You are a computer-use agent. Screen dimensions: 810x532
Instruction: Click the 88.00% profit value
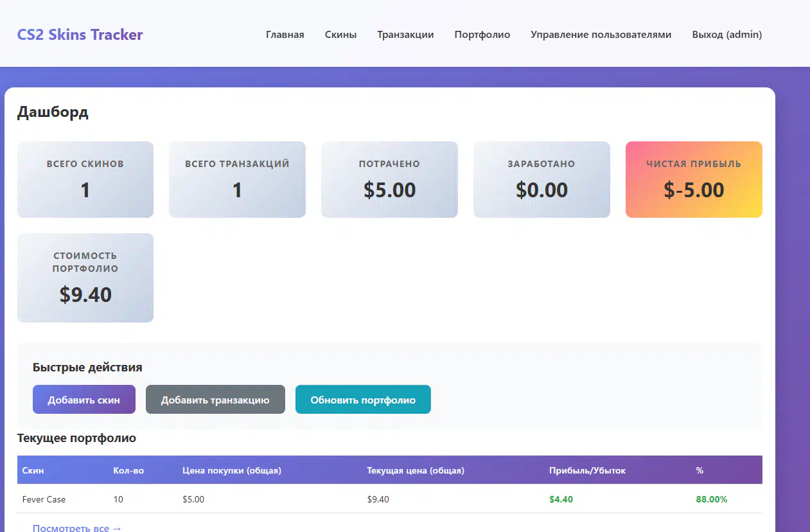(711, 499)
